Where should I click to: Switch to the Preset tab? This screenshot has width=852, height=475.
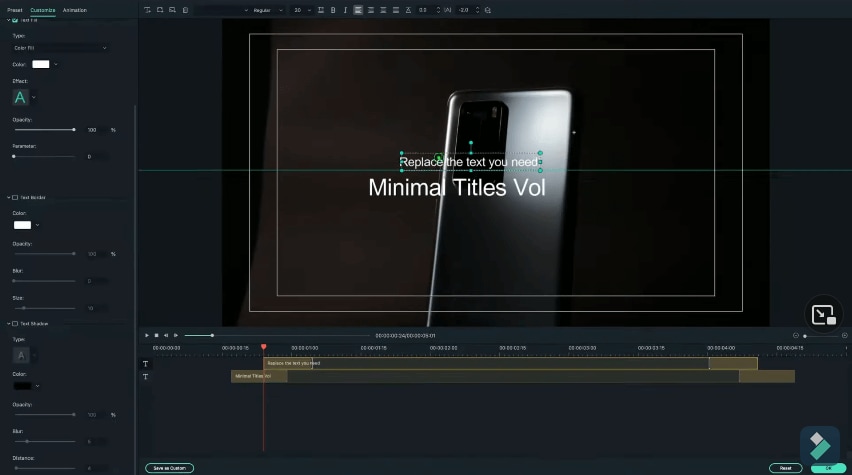pyautogui.click(x=15, y=10)
